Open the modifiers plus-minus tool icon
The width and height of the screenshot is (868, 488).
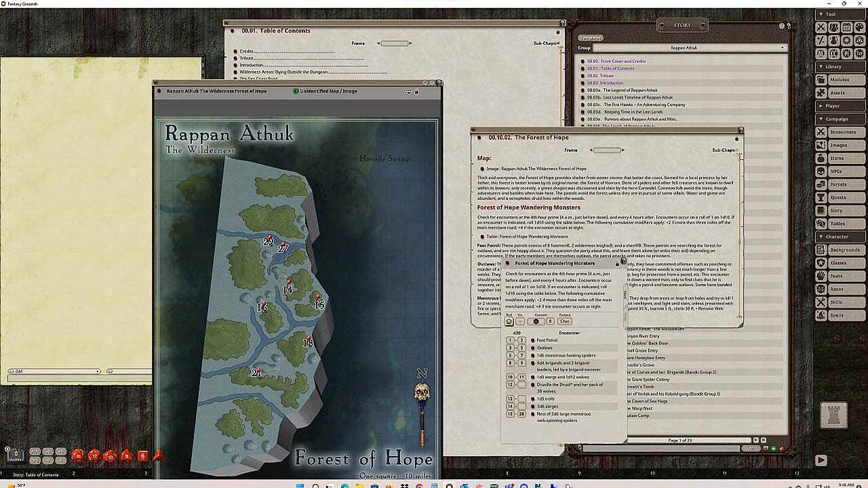coord(821,41)
